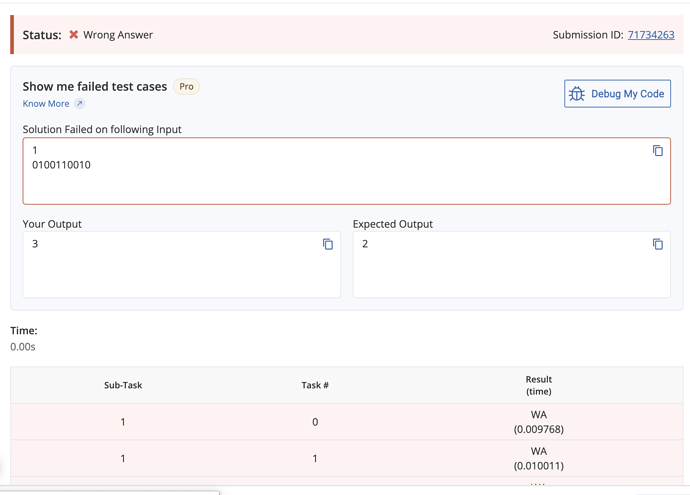The width and height of the screenshot is (690, 495).
Task: Open Submission ID 71734263 link
Action: click(651, 35)
